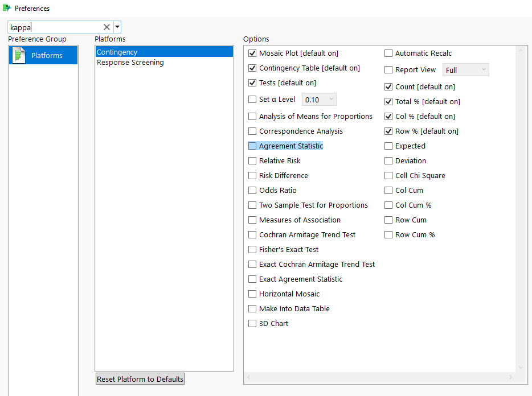Enable the Cell Chi Square option
This screenshot has width=532, height=396.
point(388,176)
